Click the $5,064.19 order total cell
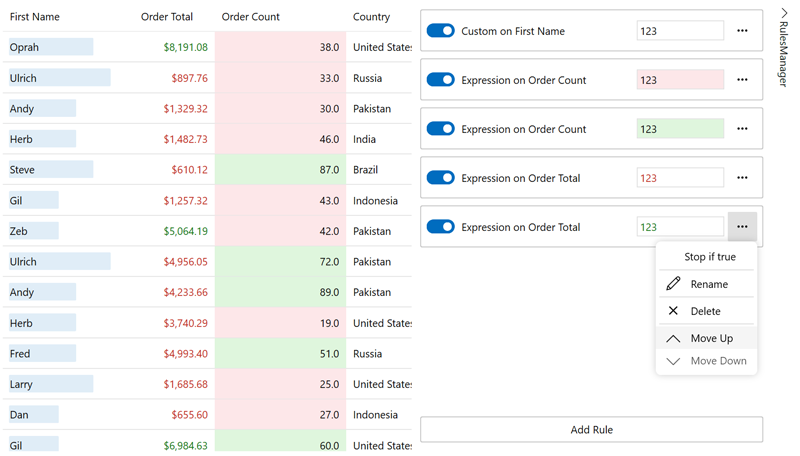This screenshot has width=800, height=456. (x=174, y=231)
